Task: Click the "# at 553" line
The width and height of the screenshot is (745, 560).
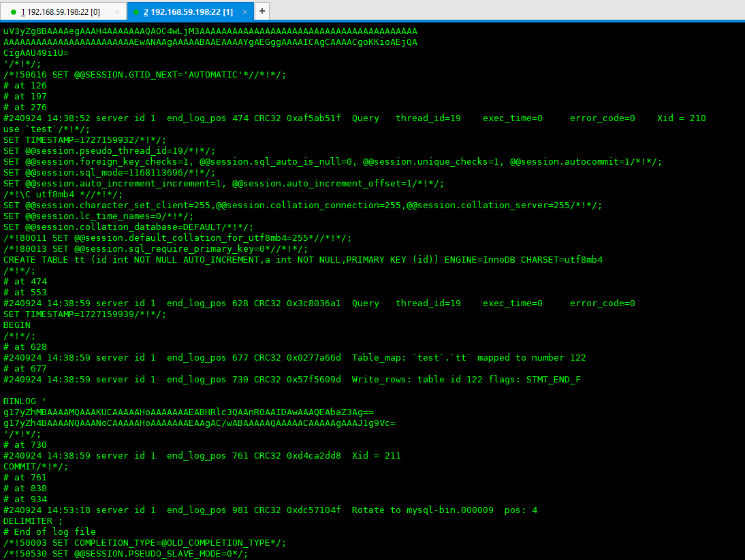Action: [x=25, y=293]
